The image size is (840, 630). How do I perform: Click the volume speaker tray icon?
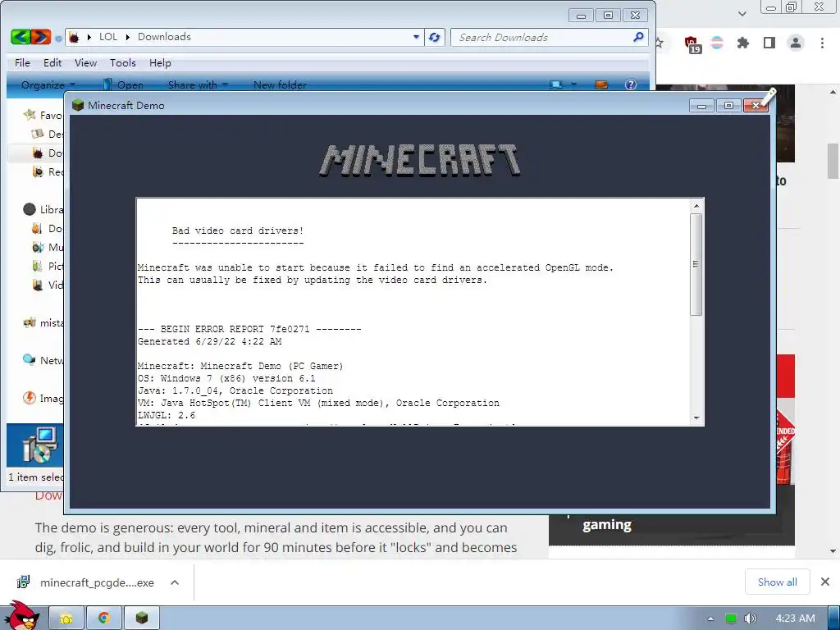(x=750, y=619)
